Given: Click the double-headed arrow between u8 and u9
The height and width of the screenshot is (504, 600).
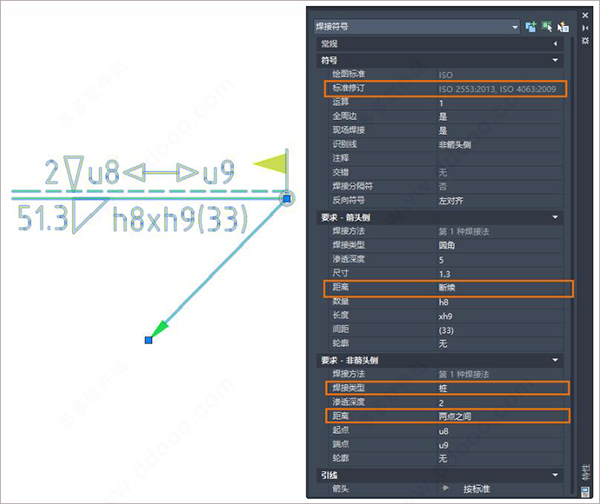Looking at the screenshot, I should [x=161, y=173].
